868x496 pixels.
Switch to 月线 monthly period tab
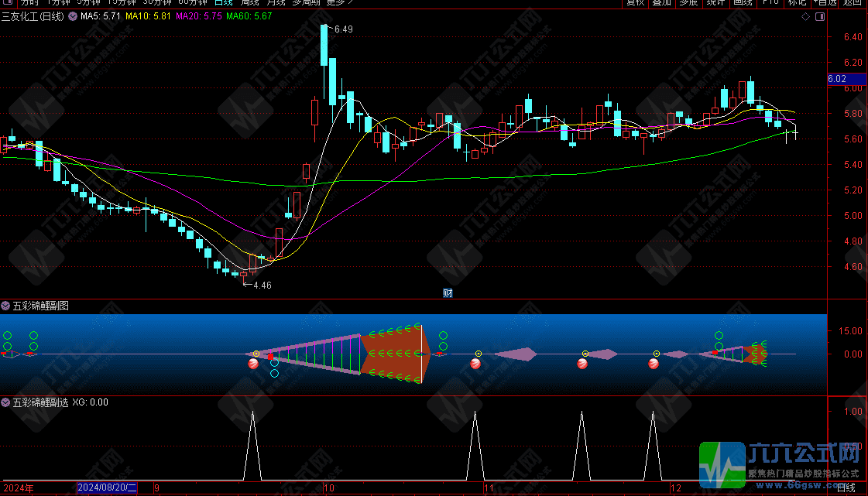coord(276,2)
